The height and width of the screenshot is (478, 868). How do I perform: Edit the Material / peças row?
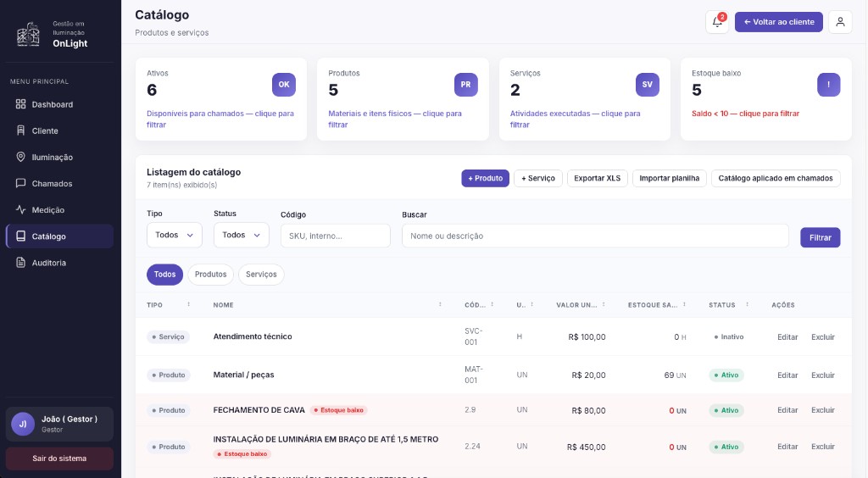pyautogui.click(x=787, y=375)
